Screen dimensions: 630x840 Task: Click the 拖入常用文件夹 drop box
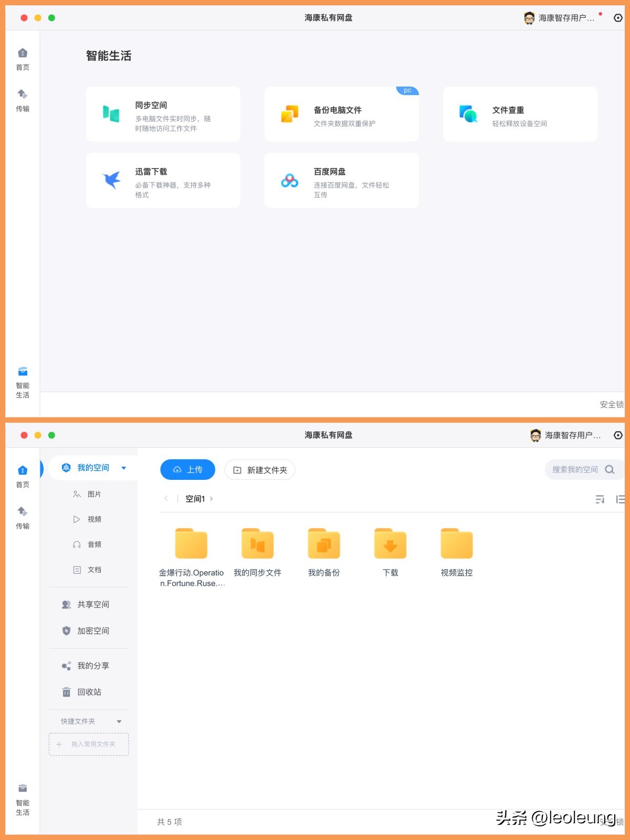(x=89, y=744)
